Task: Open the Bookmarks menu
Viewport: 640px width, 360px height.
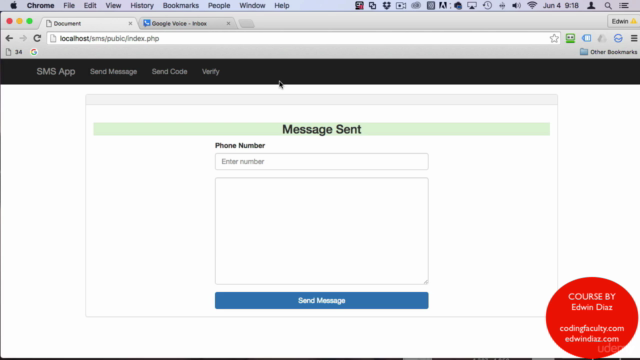Action: (180, 6)
